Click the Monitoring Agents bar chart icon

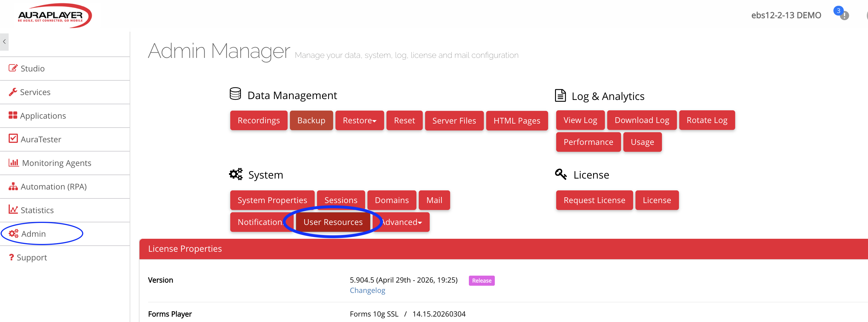coord(14,162)
